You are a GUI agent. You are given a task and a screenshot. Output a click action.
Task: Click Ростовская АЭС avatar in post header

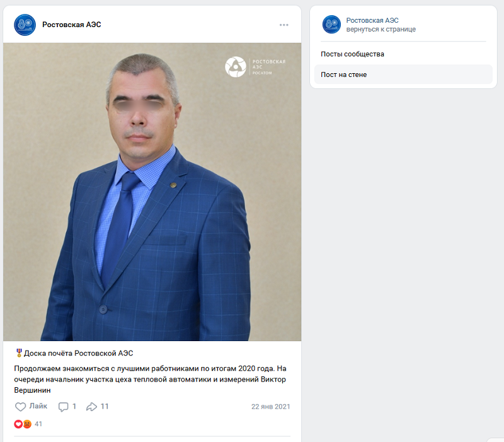click(25, 25)
